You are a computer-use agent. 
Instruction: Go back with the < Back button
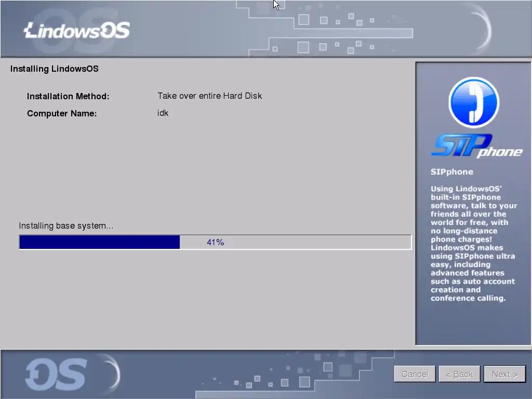click(x=459, y=374)
